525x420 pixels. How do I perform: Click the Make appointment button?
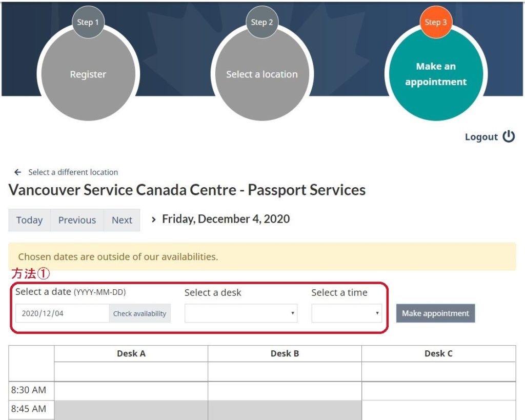click(x=436, y=313)
